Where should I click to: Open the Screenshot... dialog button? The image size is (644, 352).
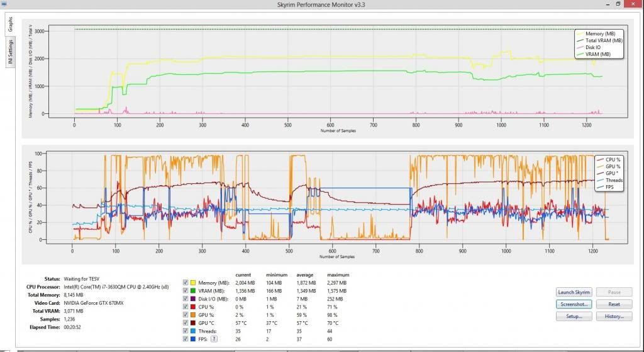[x=574, y=304]
